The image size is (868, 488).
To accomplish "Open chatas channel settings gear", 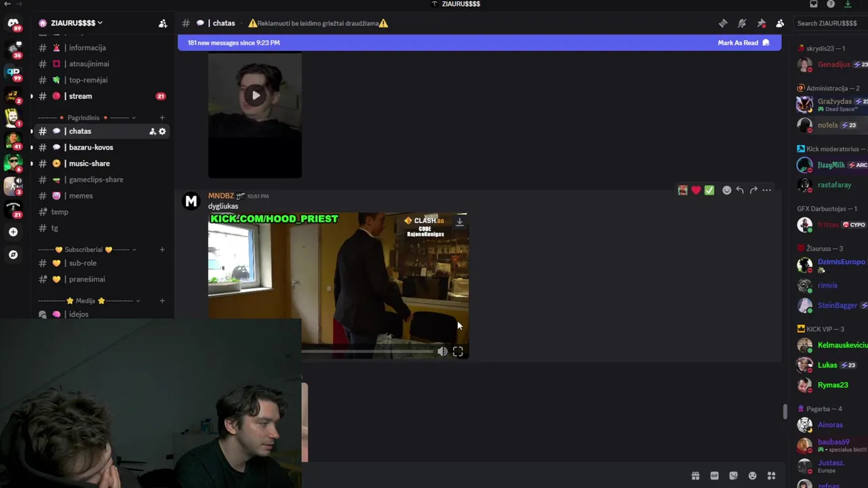I will (x=162, y=131).
